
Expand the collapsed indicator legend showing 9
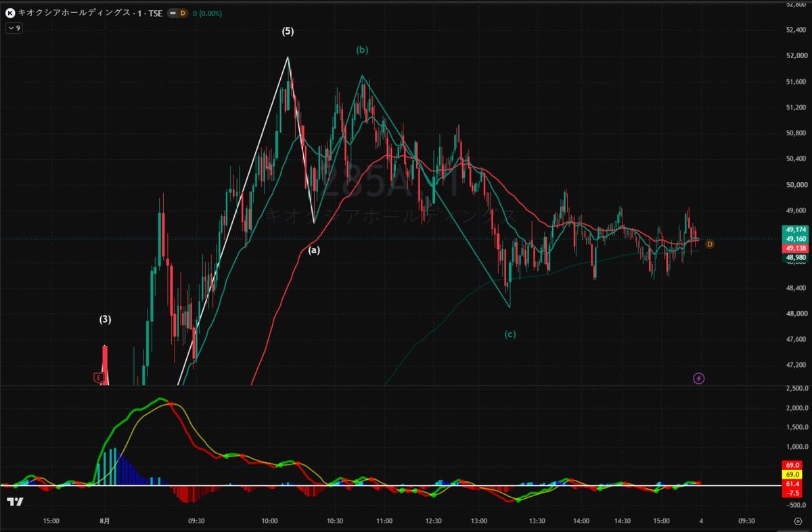14,28
